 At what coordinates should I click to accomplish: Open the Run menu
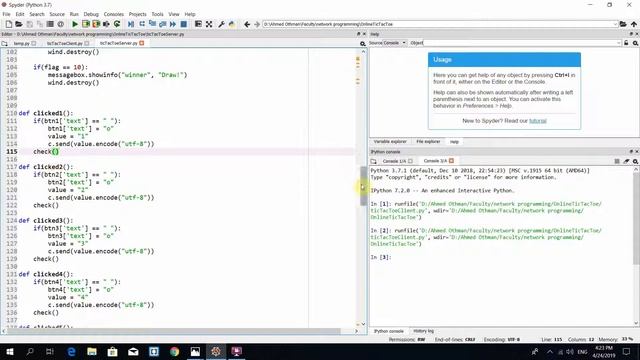click(x=74, y=14)
